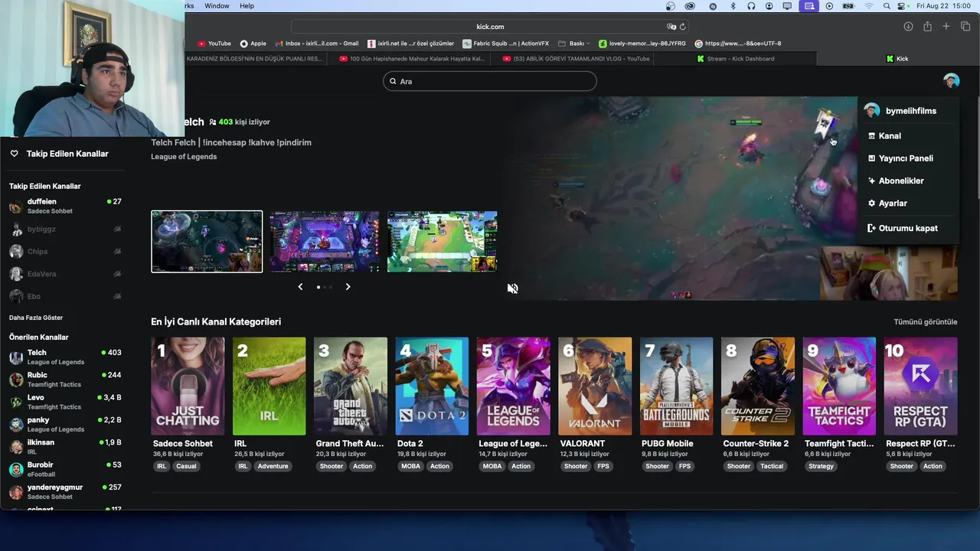Switch to 100 Gün Hapishanede YouTube tab
980x551 pixels.
coord(412,59)
